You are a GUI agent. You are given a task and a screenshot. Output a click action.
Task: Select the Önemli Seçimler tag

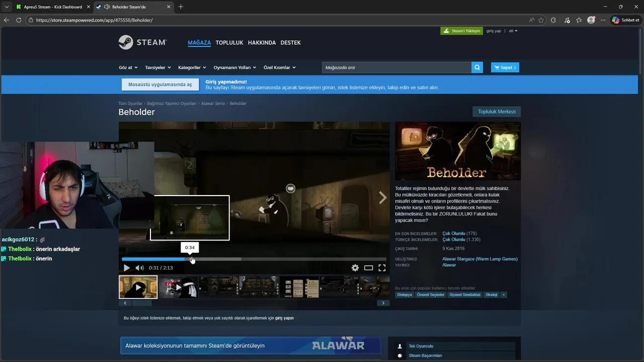point(431,295)
